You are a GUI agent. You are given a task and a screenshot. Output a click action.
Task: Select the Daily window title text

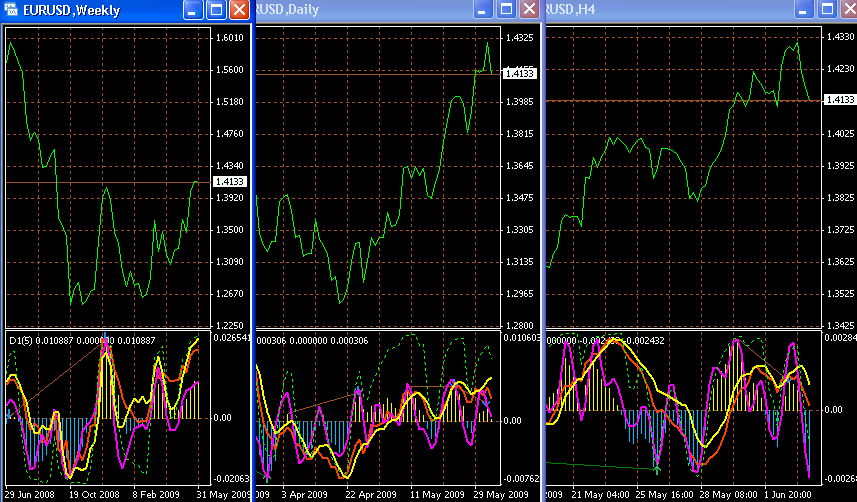287,10
